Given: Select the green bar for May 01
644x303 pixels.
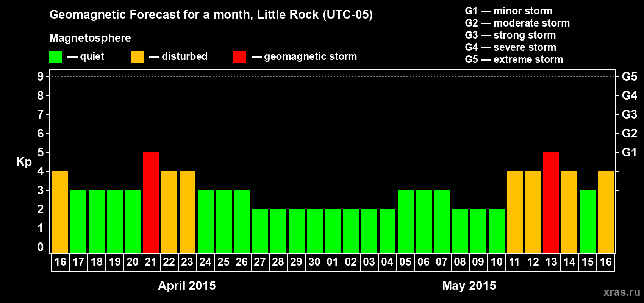Looking at the screenshot, I should (333, 231).
